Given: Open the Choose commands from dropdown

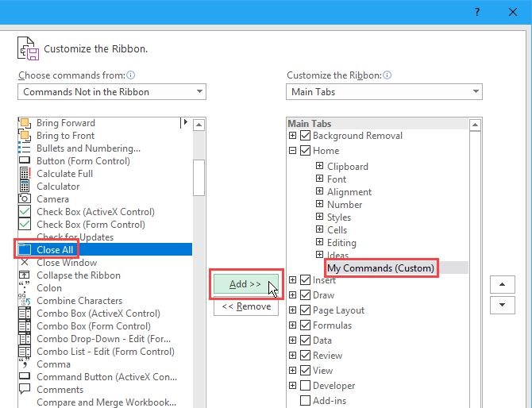Looking at the screenshot, I should tap(111, 92).
